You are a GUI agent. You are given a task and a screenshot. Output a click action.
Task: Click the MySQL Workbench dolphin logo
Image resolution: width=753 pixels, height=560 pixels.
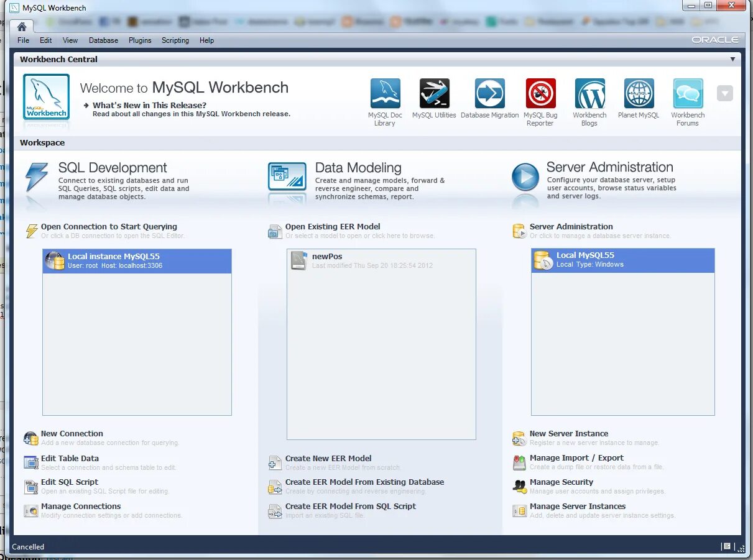(x=47, y=97)
